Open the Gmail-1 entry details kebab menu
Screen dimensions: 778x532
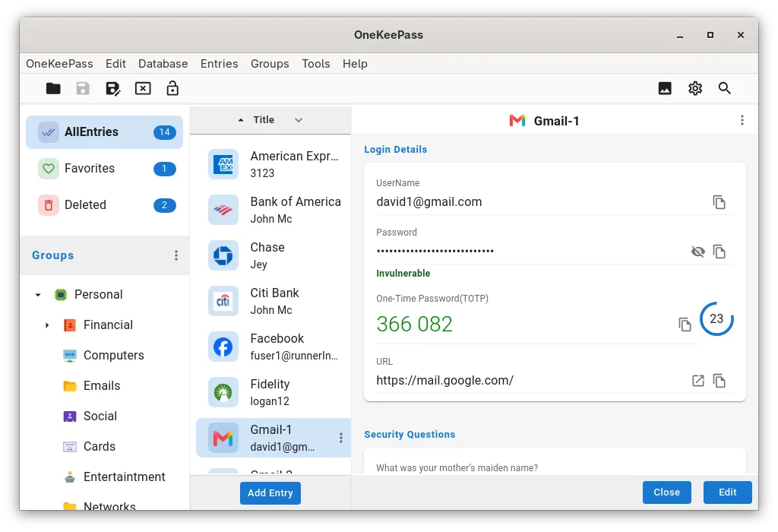[x=742, y=120]
